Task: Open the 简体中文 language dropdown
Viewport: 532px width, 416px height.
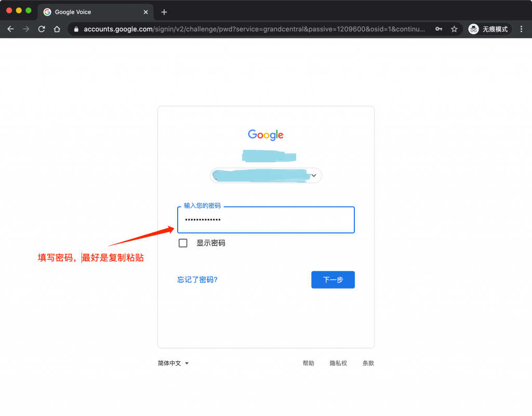Action: tap(174, 363)
